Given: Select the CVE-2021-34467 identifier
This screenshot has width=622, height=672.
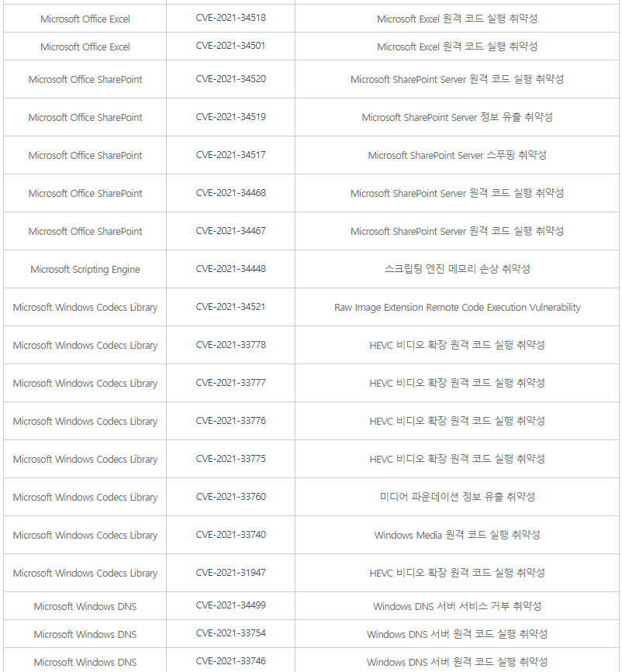Looking at the screenshot, I should pos(230,231).
